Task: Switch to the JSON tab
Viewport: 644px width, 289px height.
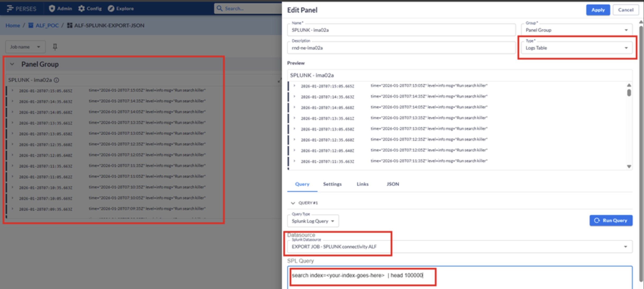Action: [x=393, y=184]
